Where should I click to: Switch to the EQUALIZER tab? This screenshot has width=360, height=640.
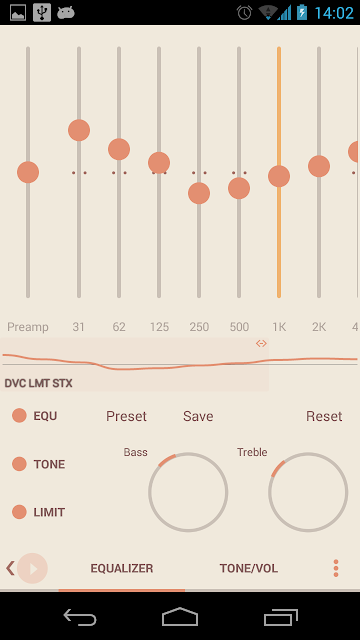click(x=122, y=568)
